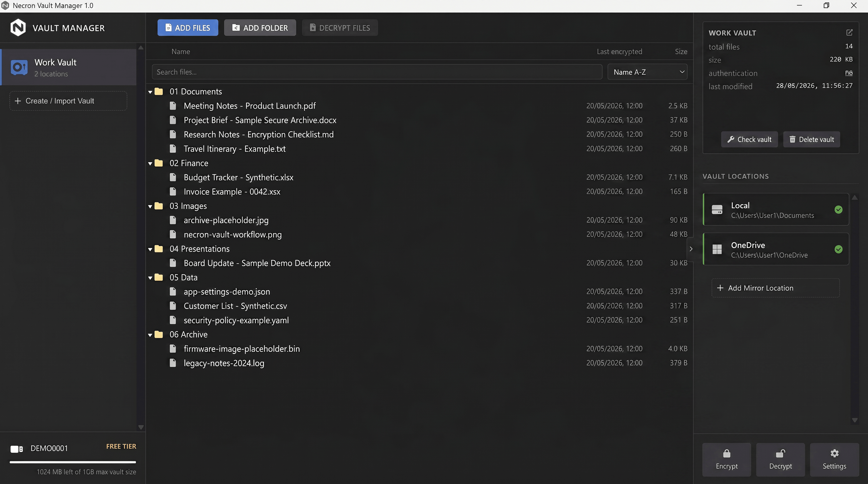
Task: Click file icon of security-policy-example.yaml
Action: click(173, 320)
